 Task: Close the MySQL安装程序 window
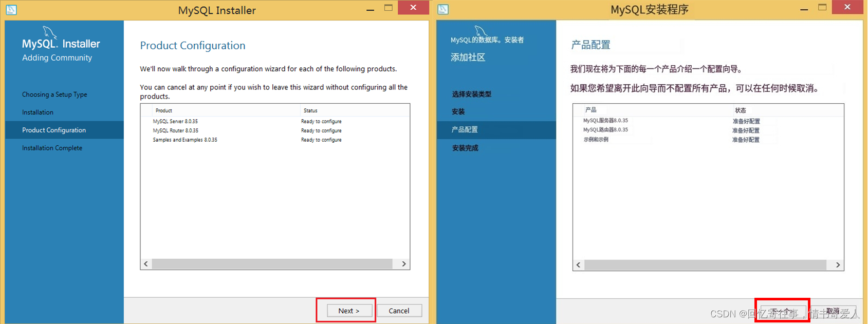pyautogui.click(x=847, y=7)
